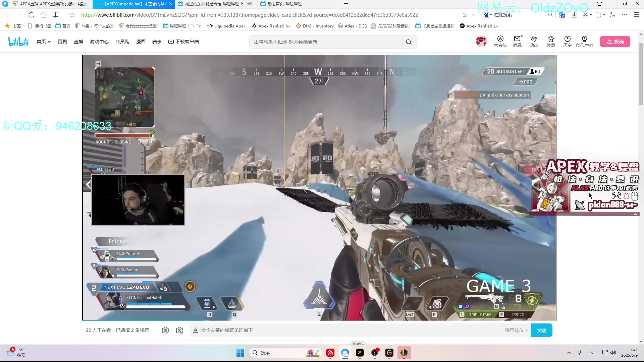Expand the scissors tool dropdown arrow
The height and width of the screenshot is (362, 644).
[x=591, y=15]
